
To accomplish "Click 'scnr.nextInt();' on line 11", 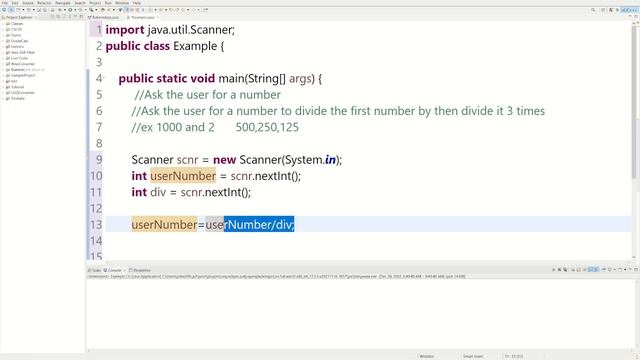I will [216, 192].
